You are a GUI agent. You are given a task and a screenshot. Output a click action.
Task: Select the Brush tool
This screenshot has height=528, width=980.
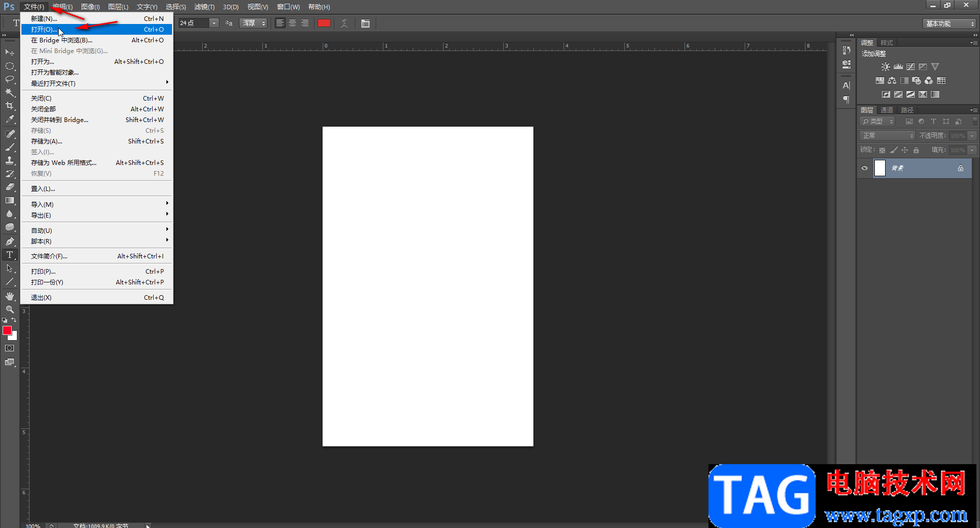click(10, 147)
